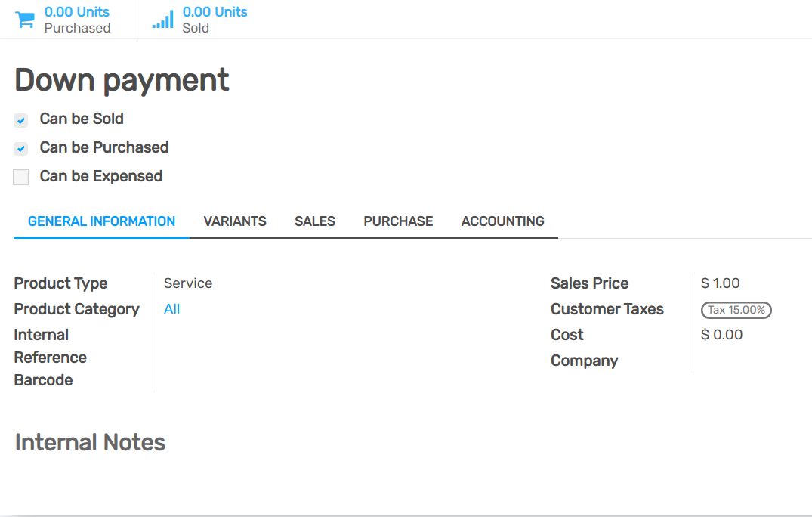The height and width of the screenshot is (517, 812).
Task: Uncheck Can be Purchased
Action: [20, 148]
